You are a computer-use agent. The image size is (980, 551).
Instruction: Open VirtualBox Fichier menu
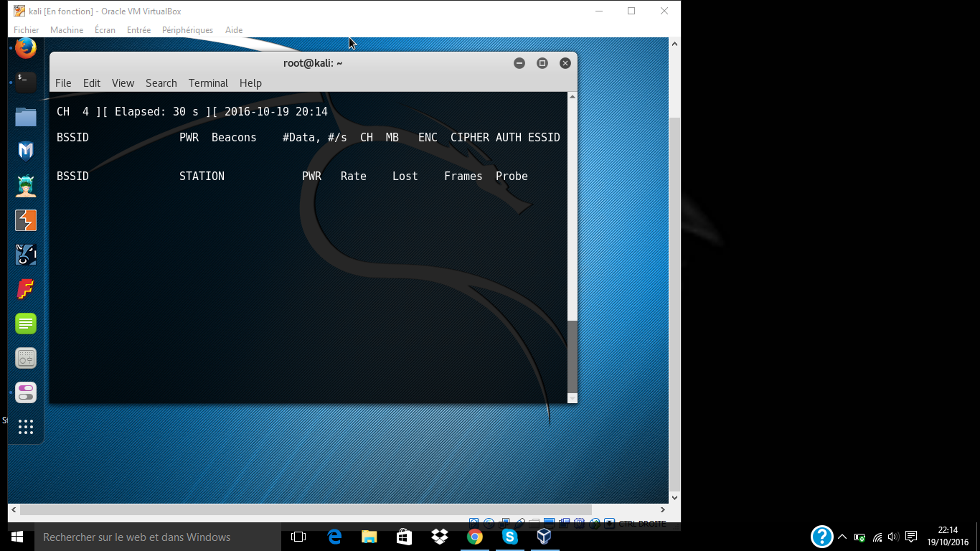click(x=27, y=30)
